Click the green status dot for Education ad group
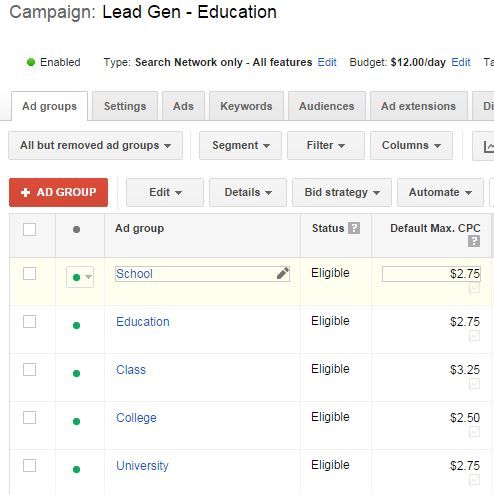This screenshot has width=494, height=495. coord(76,325)
